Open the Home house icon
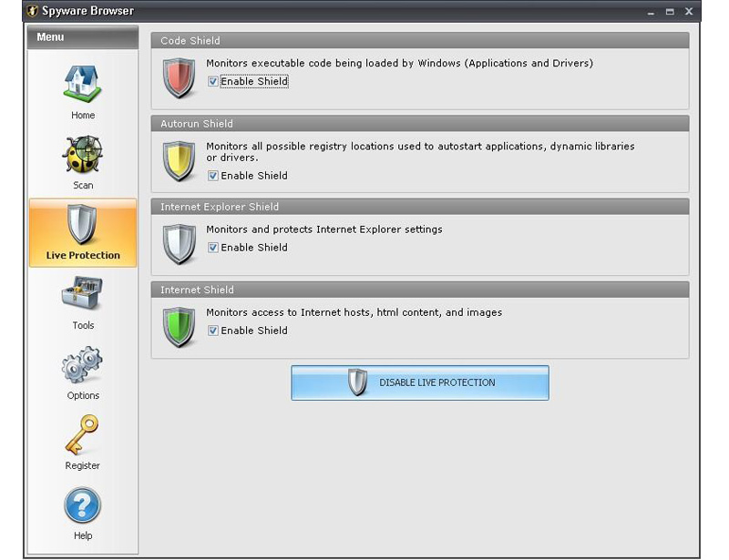 click(x=82, y=85)
